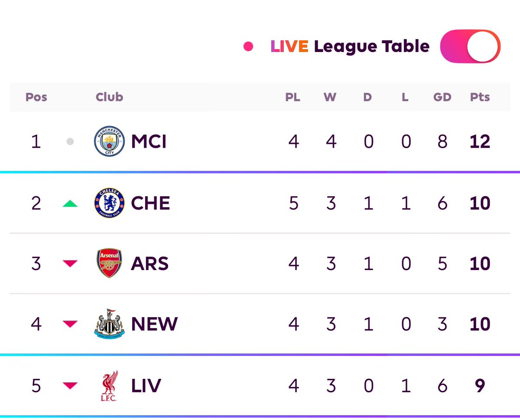This screenshot has height=420, width=520.
Task: Click the Pts column header
Action: pos(480,97)
